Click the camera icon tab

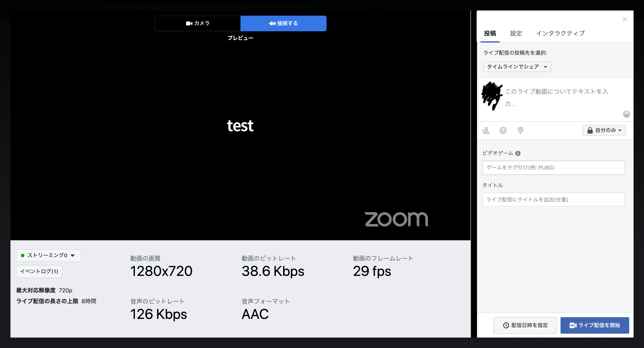(197, 23)
